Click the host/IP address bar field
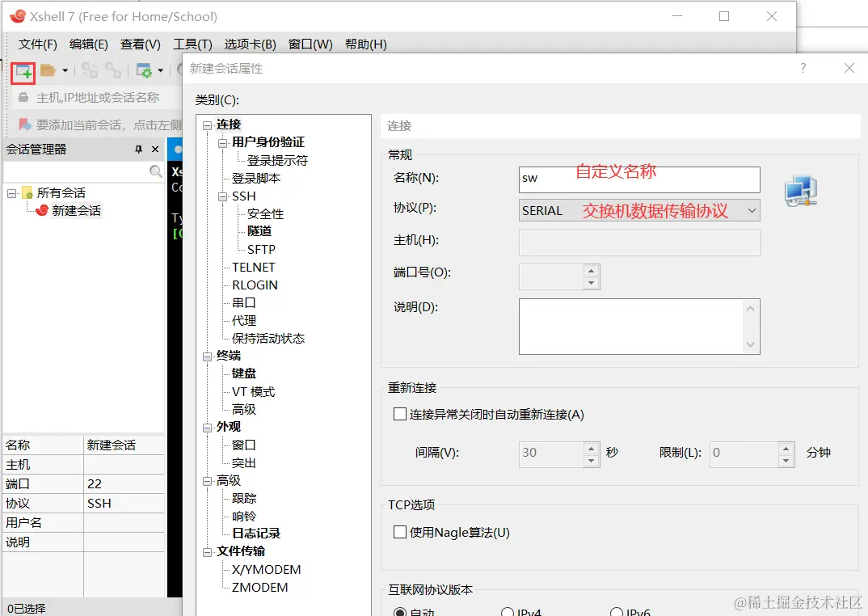The image size is (868, 616). [98, 98]
